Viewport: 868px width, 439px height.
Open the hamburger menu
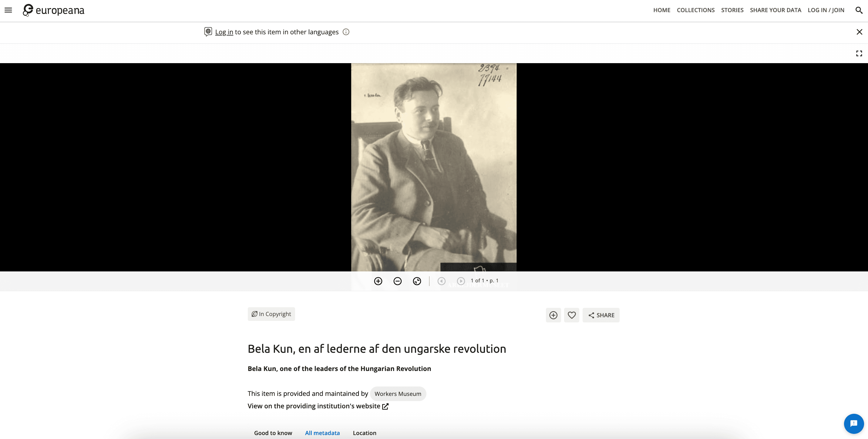pyautogui.click(x=8, y=10)
